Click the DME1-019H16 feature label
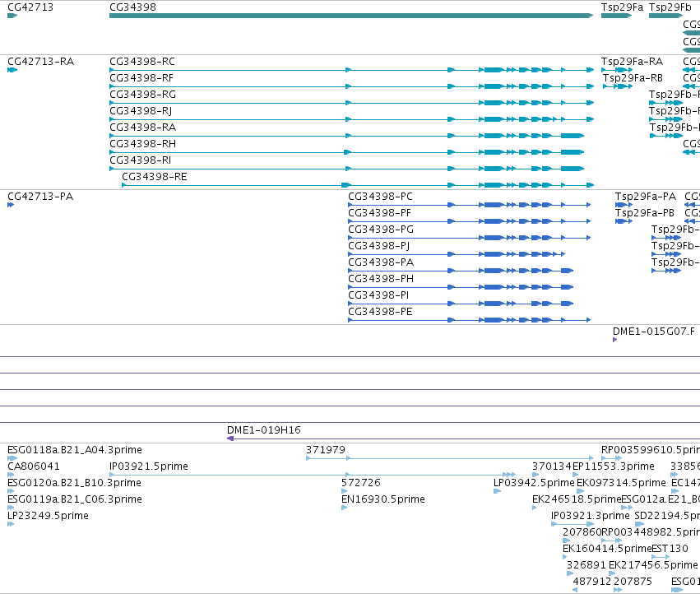700x594 pixels. [264, 430]
